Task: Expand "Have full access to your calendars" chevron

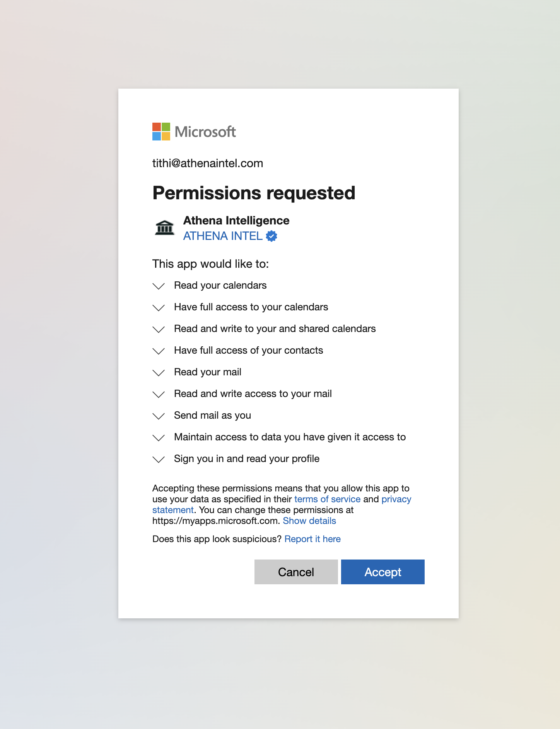Action: click(159, 308)
